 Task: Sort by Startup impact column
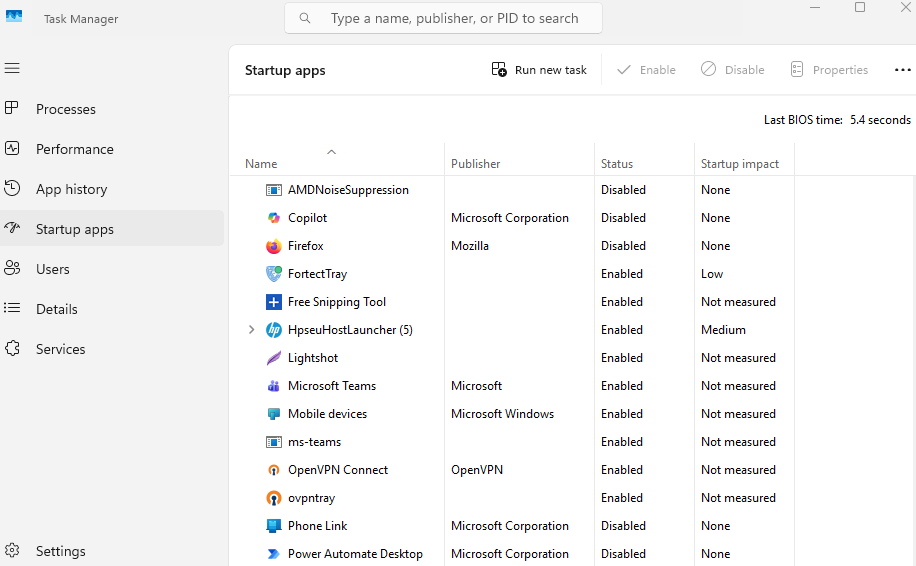pyautogui.click(x=740, y=164)
